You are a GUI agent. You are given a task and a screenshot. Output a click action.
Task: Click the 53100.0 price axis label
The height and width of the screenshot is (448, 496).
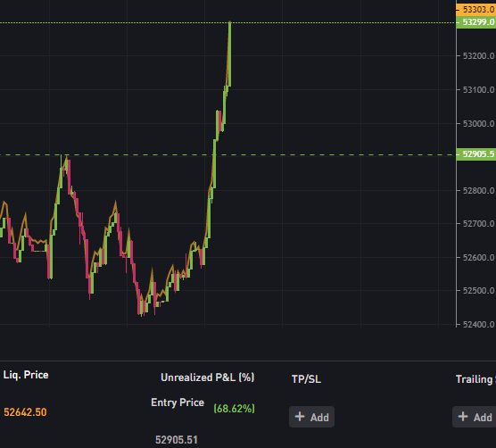point(478,90)
